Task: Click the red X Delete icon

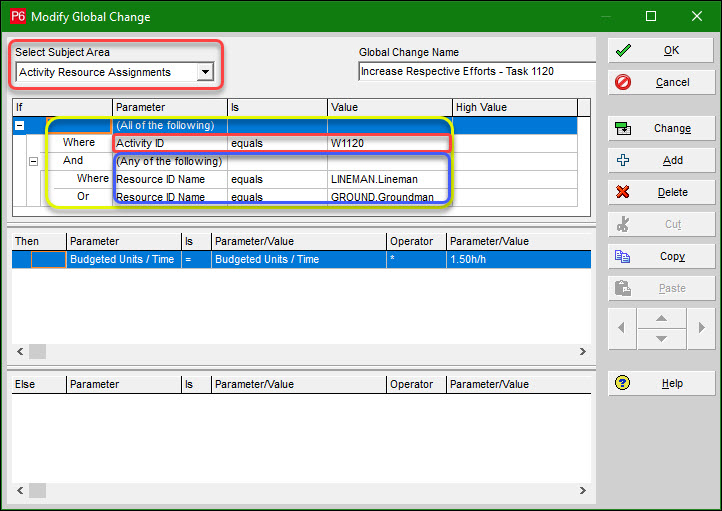Action: [623, 192]
